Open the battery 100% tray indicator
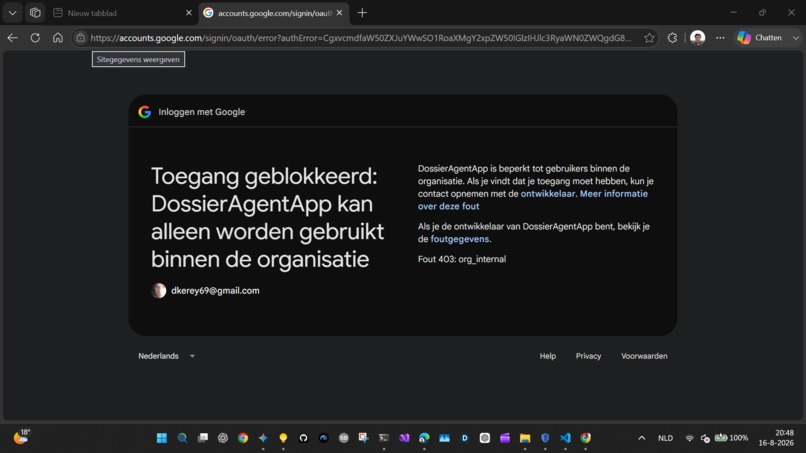The image size is (806, 453). pos(731,438)
